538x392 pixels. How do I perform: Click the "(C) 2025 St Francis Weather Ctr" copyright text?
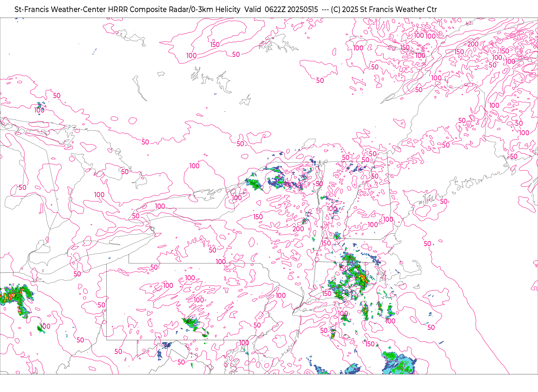[384, 10]
